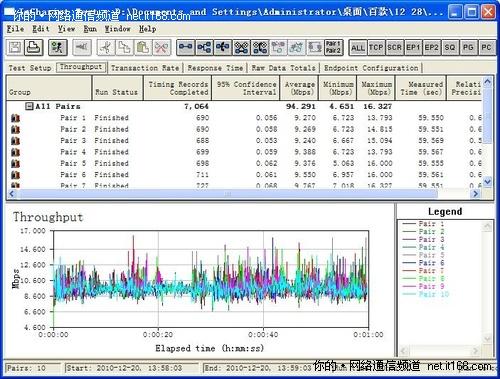
Task: Click the table scroll down arrow
Action: 487,182
